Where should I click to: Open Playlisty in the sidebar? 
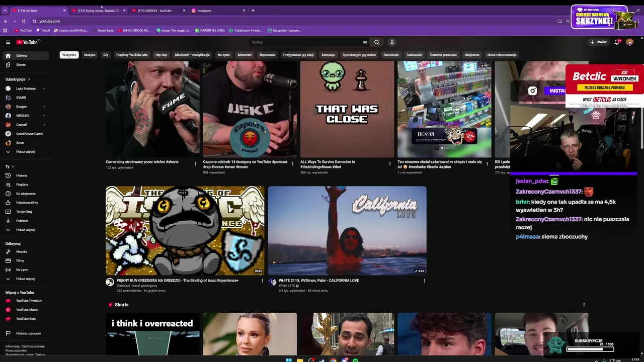(26, 185)
